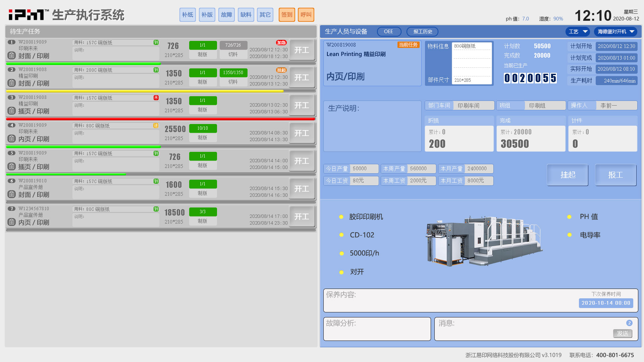Image resolution: width=644 pixels, height=362 pixels.
Task: Expand the 工艺 dropdown
Action: [x=577, y=32]
